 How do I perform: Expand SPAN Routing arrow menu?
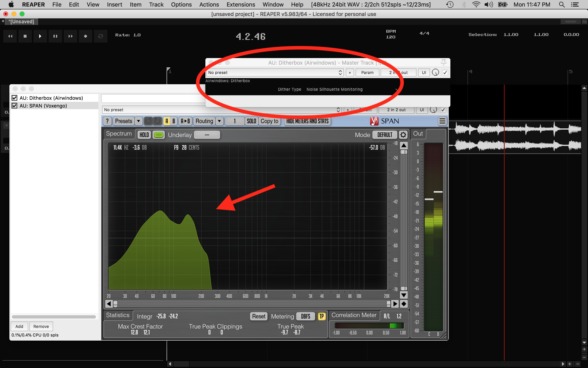click(219, 121)
